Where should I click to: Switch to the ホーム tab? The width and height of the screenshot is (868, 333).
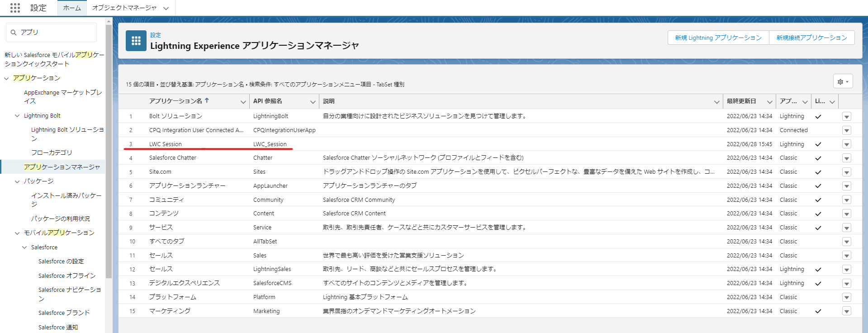pyautogui.click(x=72, y=8)
